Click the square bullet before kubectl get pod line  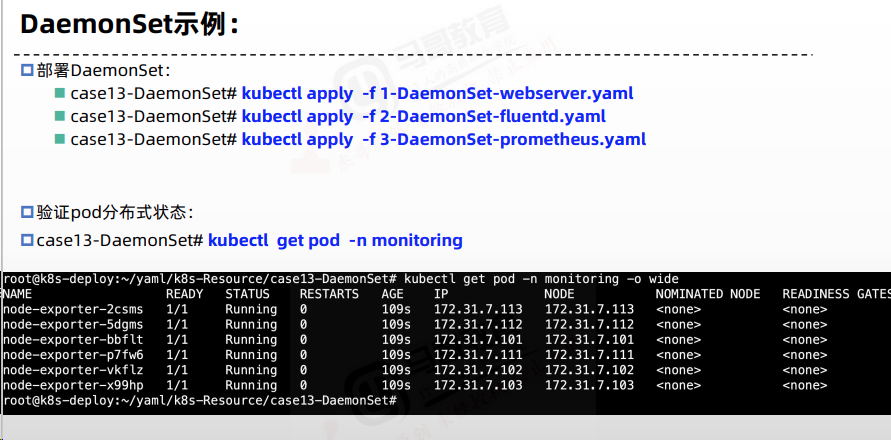click(27, 240)
